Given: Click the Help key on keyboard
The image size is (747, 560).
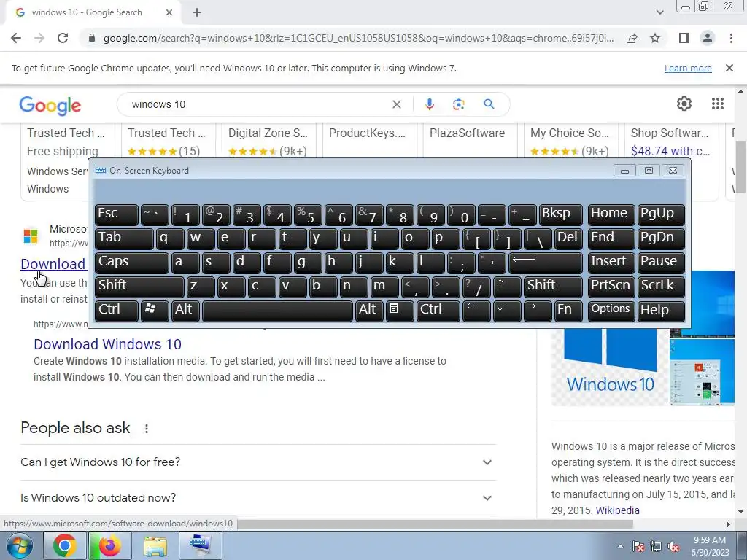Looking at the screenshot, I should (x=660, y=311).
